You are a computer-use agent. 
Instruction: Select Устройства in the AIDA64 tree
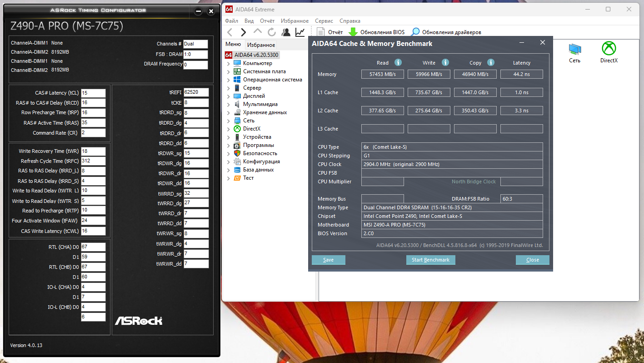(x=257, y=137)
